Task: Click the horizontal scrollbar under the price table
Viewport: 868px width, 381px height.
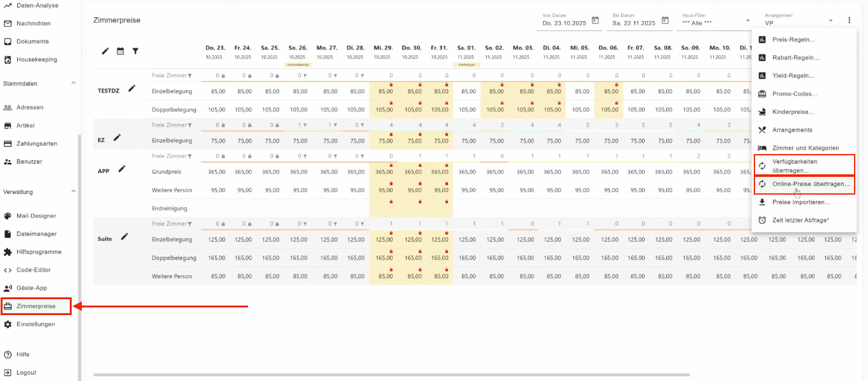Action: [391, 375]
